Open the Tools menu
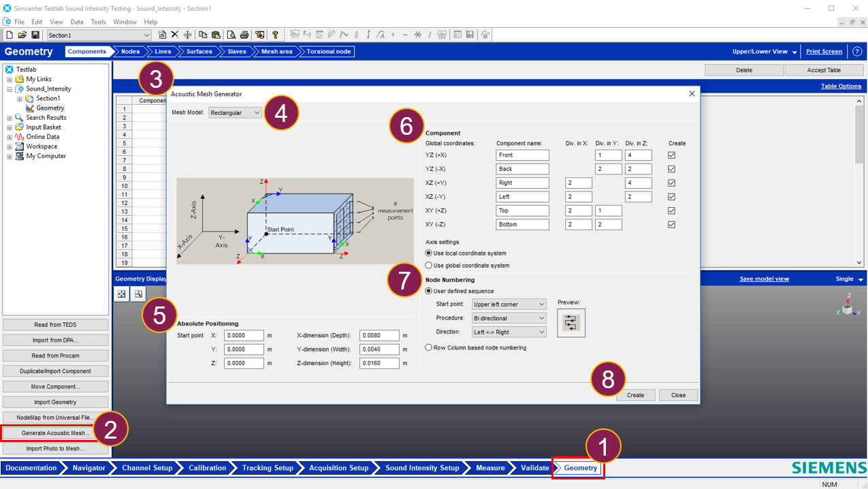The height and width of the screenshot is (489, 868). (98, 22)
